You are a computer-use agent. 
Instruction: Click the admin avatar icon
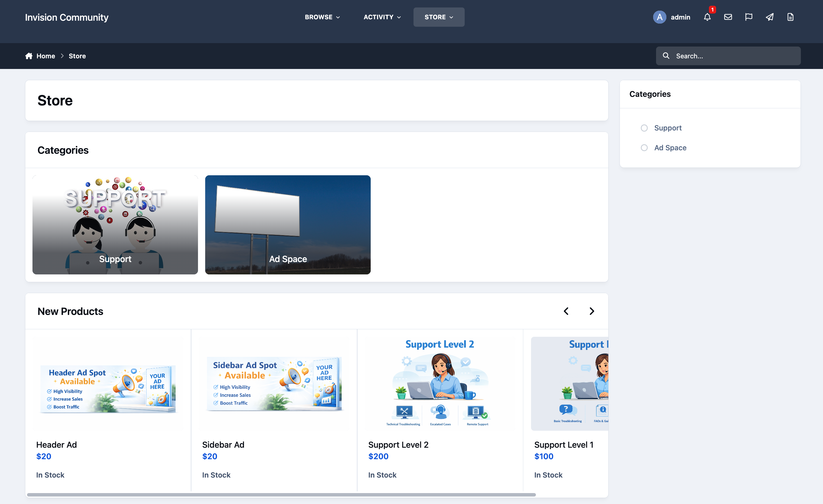[659, 17]
